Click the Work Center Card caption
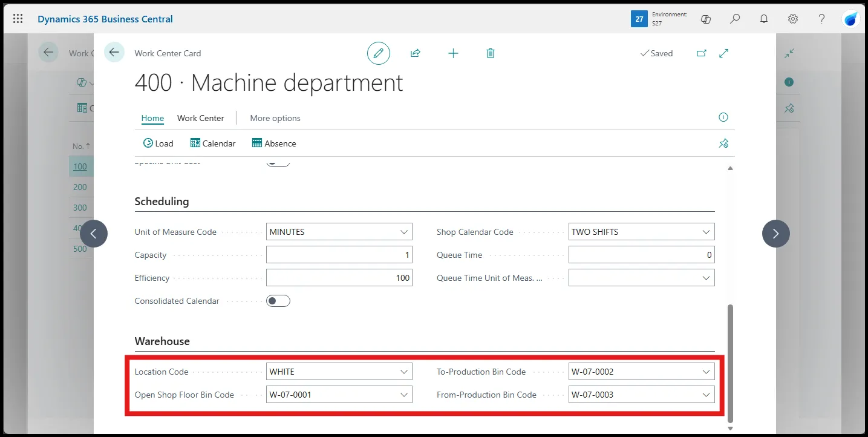The image size is (868, 437). pyautogui.click(x=168, y=53)
